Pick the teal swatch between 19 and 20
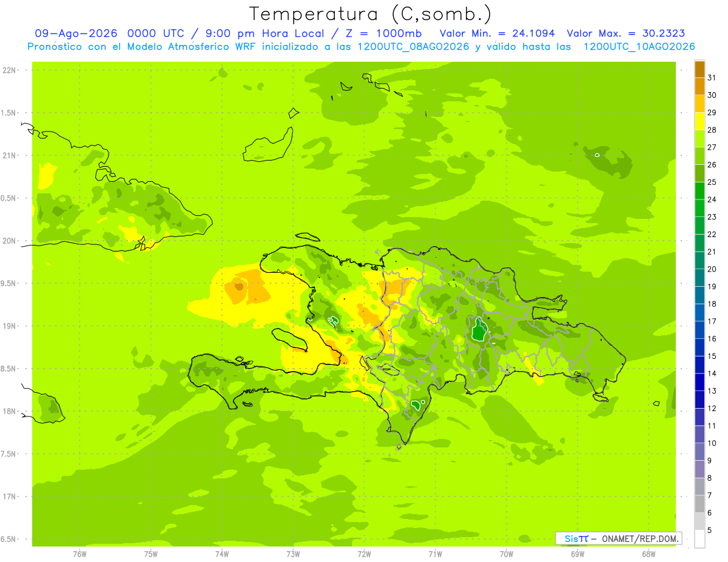Viewport: 728px width, 562px height. coord(699,278)
